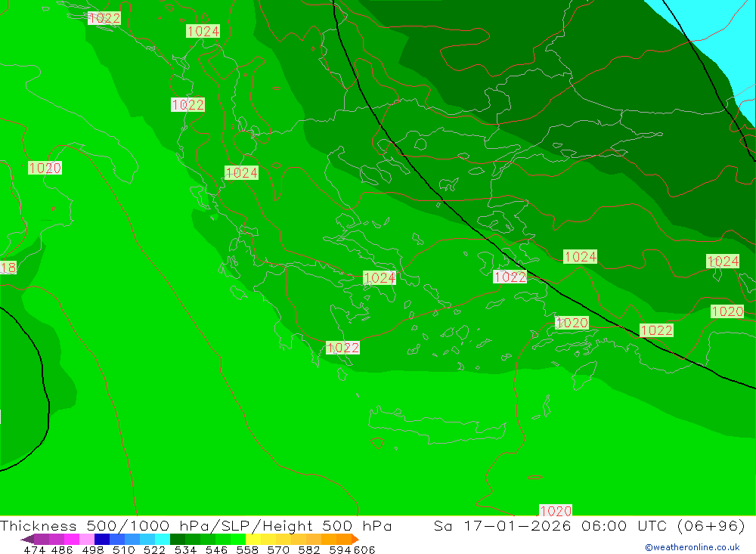Click the legend value 558

[247, 549]
